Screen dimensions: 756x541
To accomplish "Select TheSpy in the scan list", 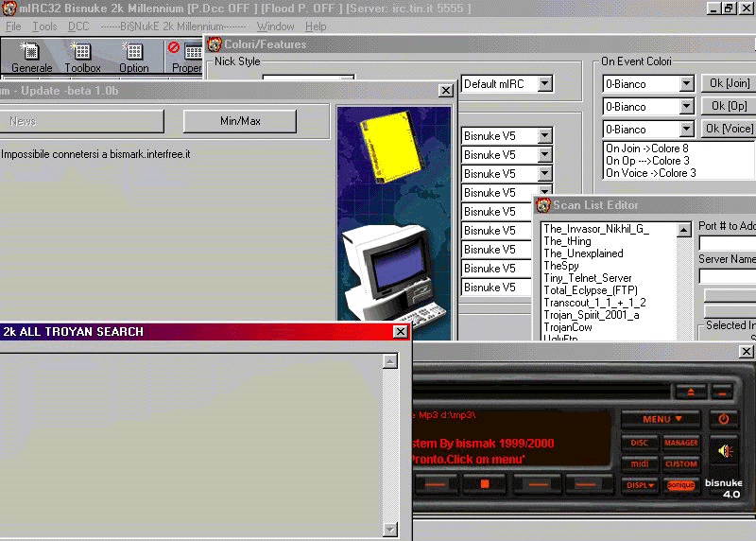I will [x=561, y=266].
